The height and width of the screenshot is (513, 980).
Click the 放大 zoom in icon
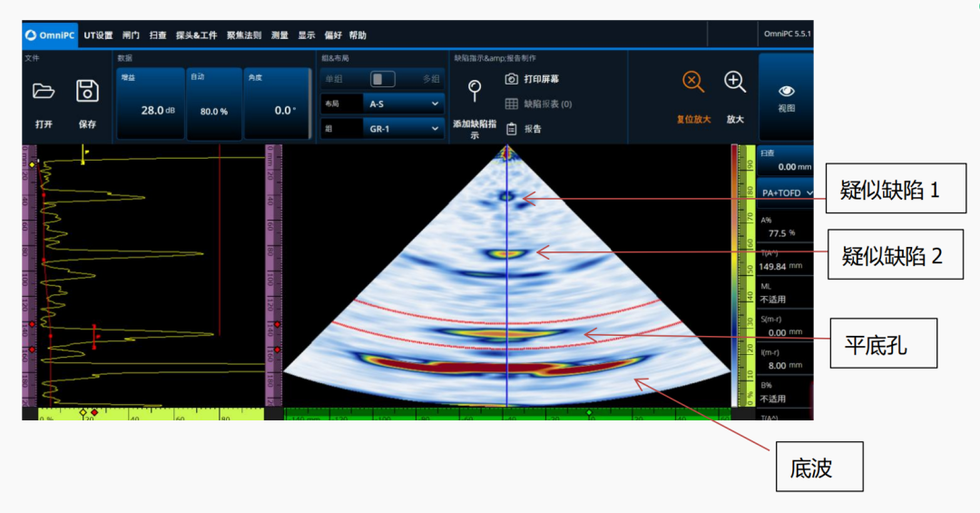pos(735,82)
